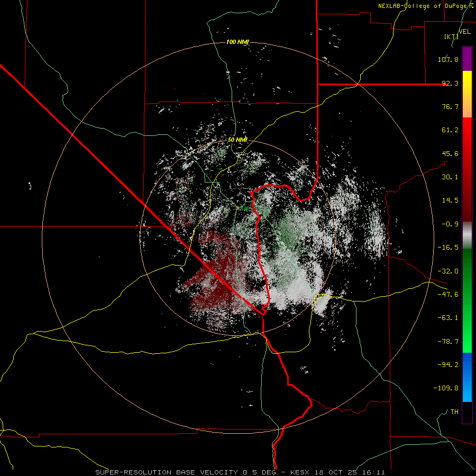Click the 50 NMI range ring label
This screenshot has width=476, height=476.
pos(237,140)
